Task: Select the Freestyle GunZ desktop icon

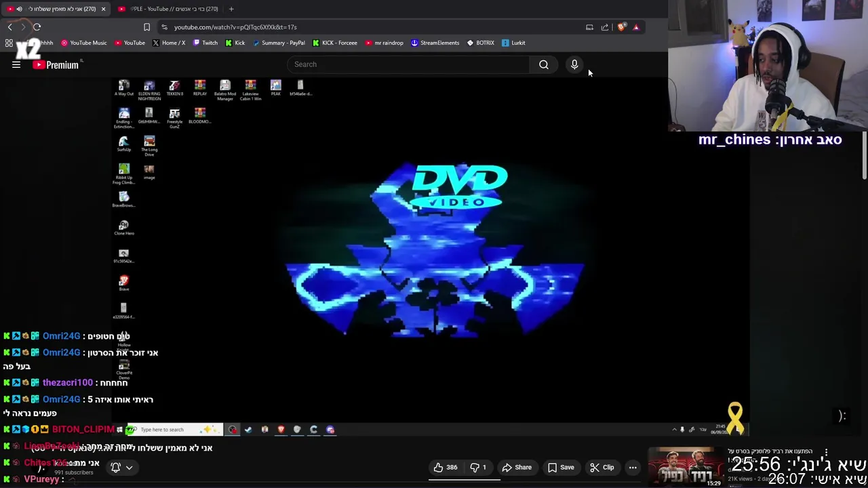Action: [174, 118]
